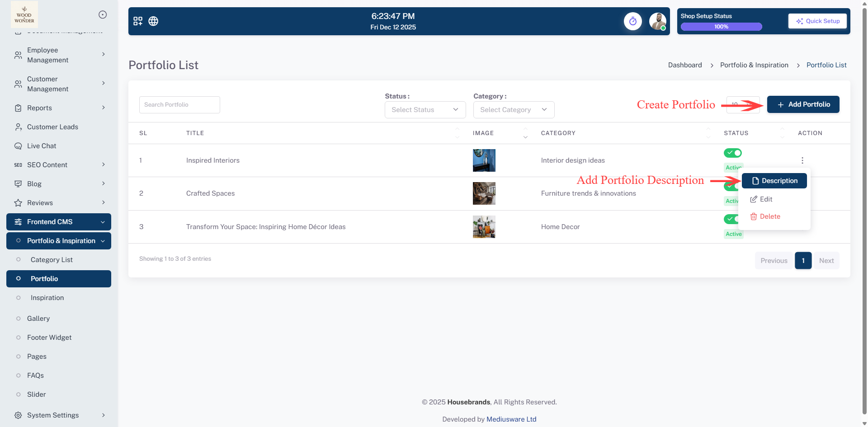Toggle status switch for Inspired Interiors

pos(732,153)
